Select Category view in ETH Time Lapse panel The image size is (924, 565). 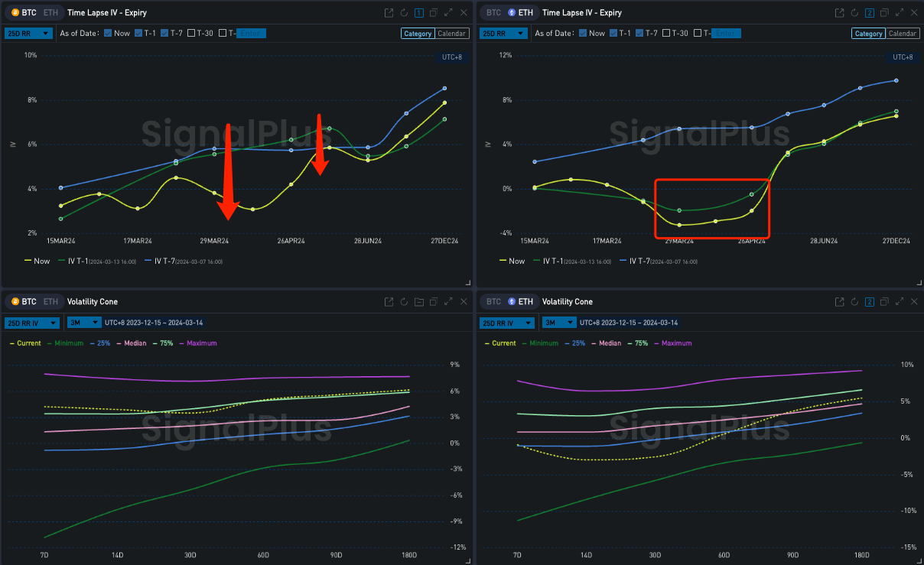click(868, 34)
